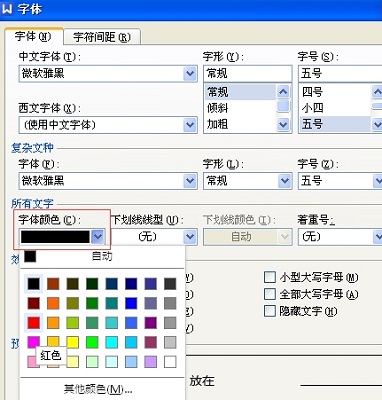Screen dimensions: 382x400
Task: Choose 自动 automatic color option
Action: click(102, 256)
